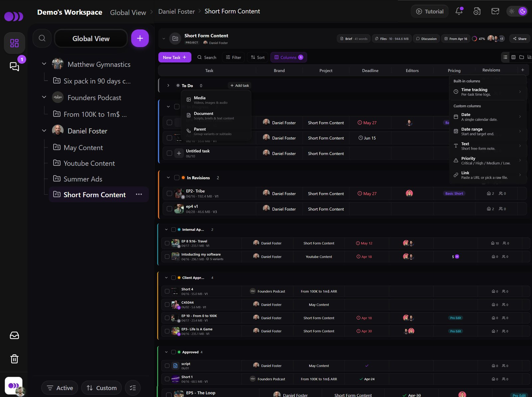
Task: Collapse the Matthew Gymnastics tree node
Action: (x=44, y=63)
